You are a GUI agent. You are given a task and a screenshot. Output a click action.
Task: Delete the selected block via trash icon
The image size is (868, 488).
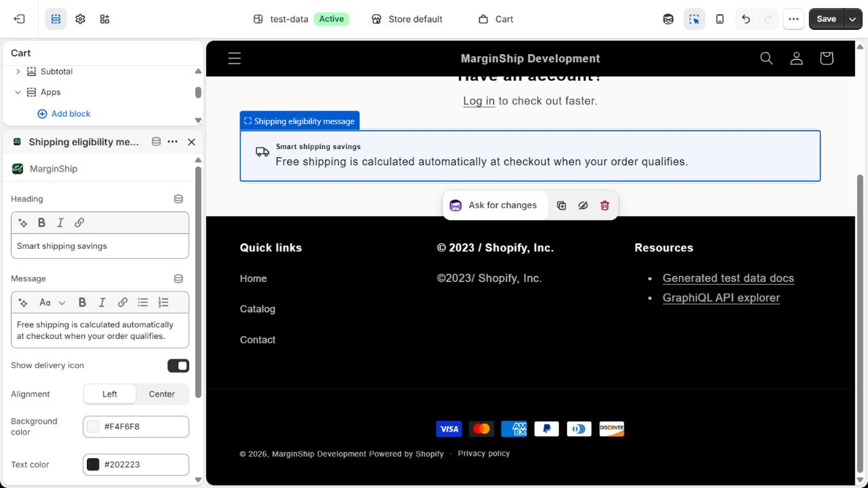[605, 206]
